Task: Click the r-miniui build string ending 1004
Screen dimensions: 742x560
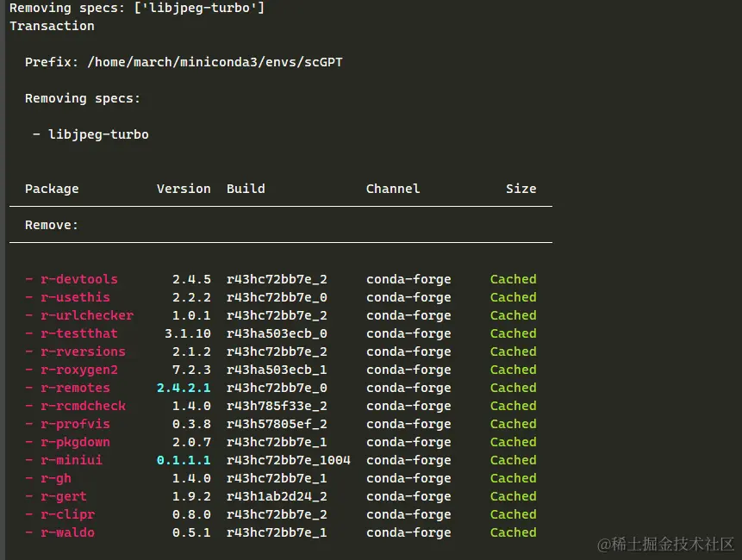Action: click(x=289, y=460)
